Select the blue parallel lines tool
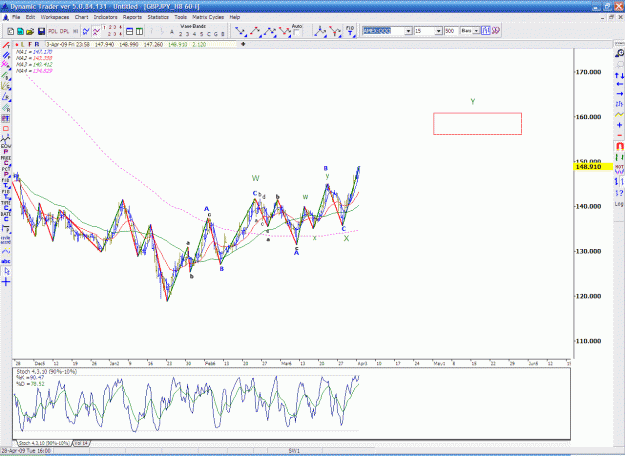This screenshot has height=456, width=625. pyautogui.click(x=6, y=55)
